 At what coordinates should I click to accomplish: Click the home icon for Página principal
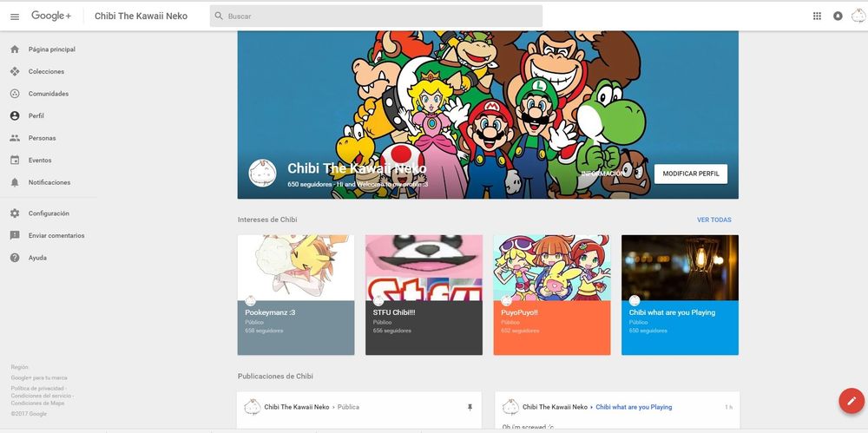click(x=15, y=49)
